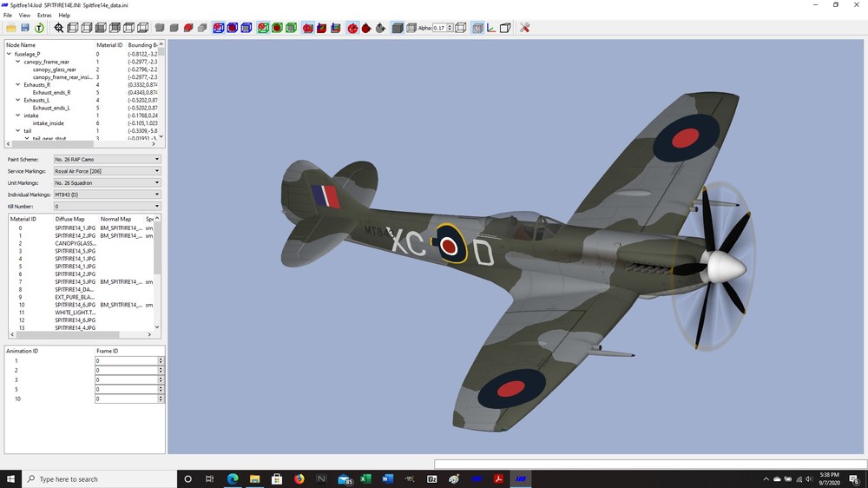This screenshot has height=488, width=868.
Task: Collapse the canopy_frame_rear node
Action: [x=17, y=62]
